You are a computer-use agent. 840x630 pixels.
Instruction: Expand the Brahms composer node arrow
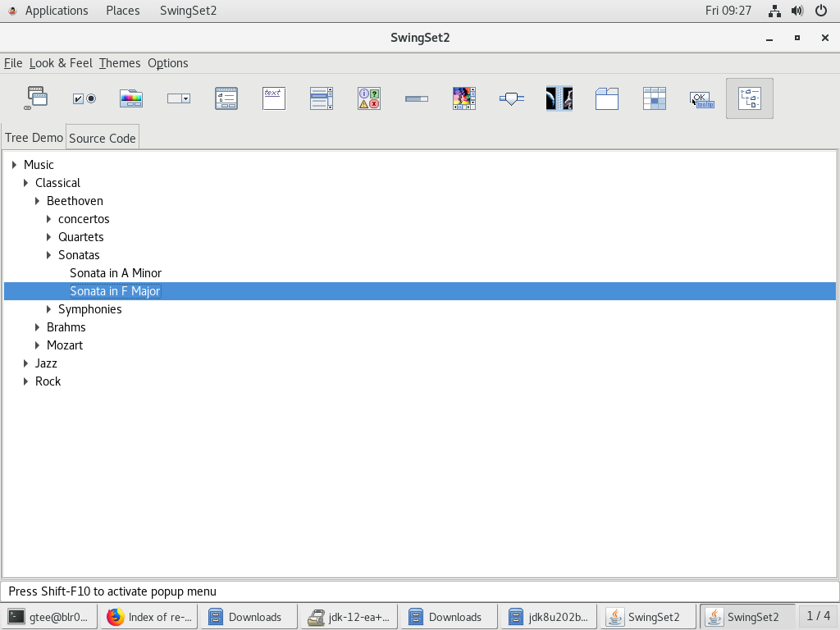coord(38,327)
